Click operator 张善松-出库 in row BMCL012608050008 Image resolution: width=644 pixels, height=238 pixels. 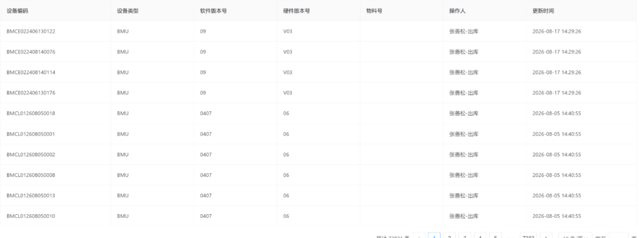[x=464, y=175]
